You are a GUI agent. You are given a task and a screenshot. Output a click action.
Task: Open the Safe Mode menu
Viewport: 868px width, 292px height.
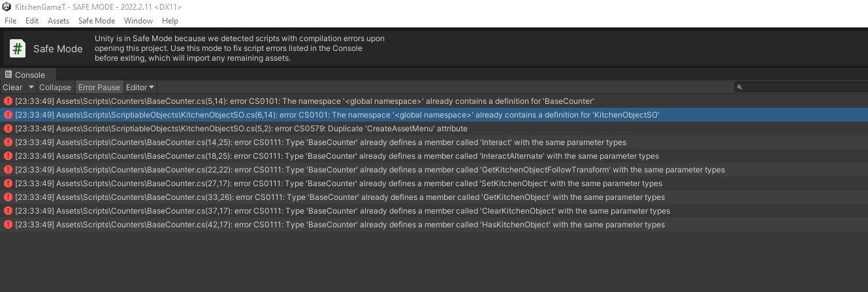(x=97, y=21)
